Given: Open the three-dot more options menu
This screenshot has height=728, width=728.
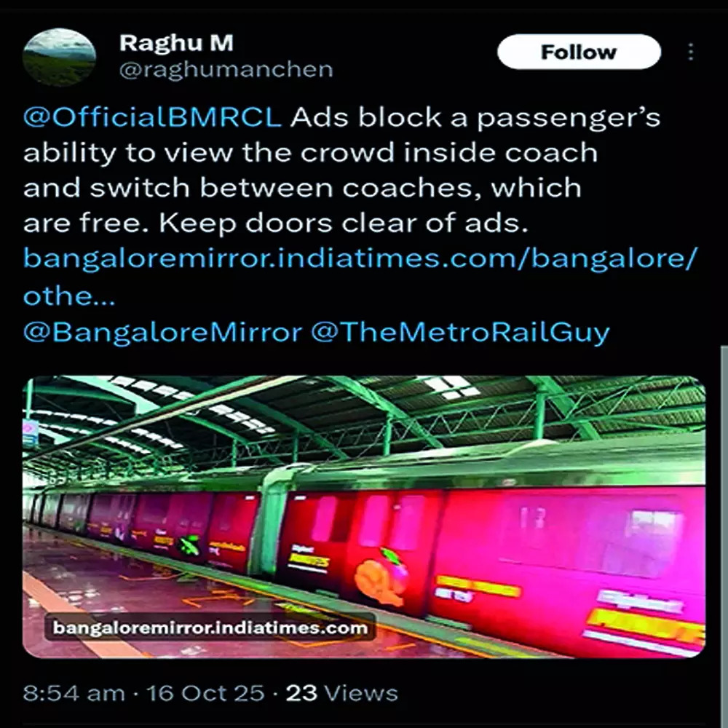Looking at the screenshot, I should pyautogui.click(x=691, y=52).
